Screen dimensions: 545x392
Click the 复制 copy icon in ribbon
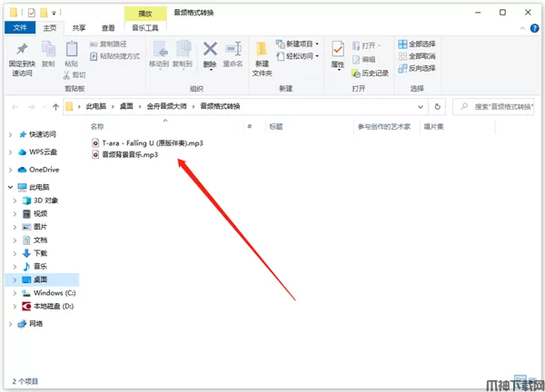click(48, 50)
